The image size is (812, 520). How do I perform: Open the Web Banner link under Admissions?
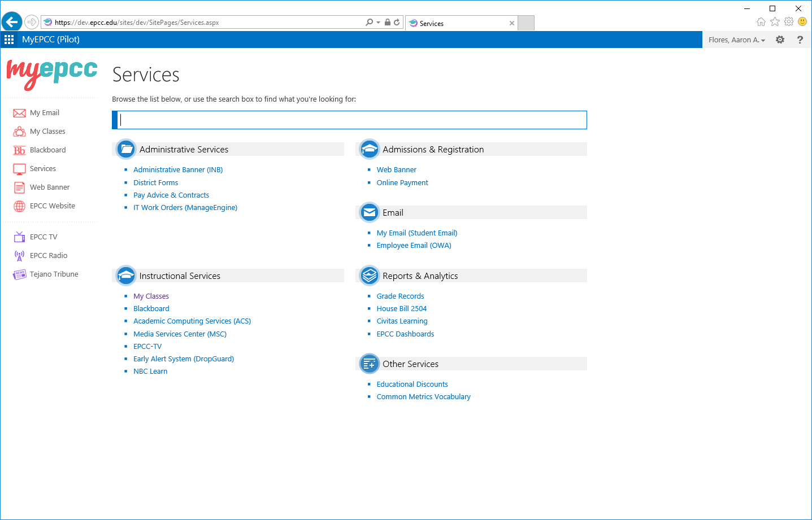point(397,170)
